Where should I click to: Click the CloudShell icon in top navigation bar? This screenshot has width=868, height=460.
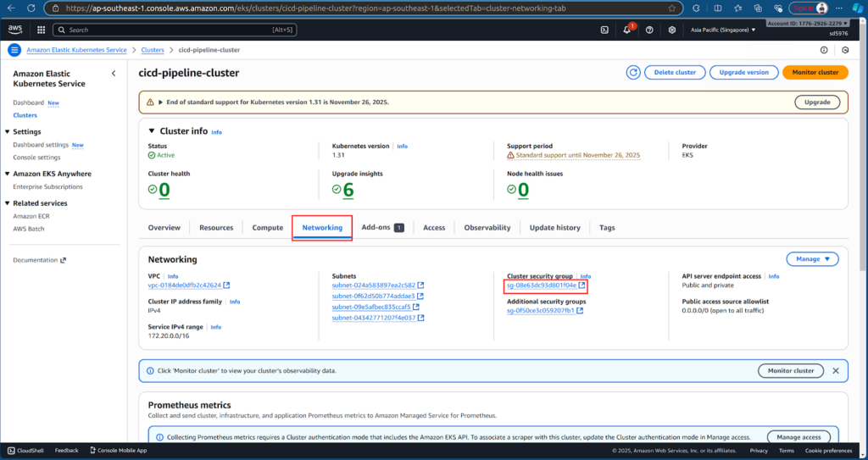604,30
